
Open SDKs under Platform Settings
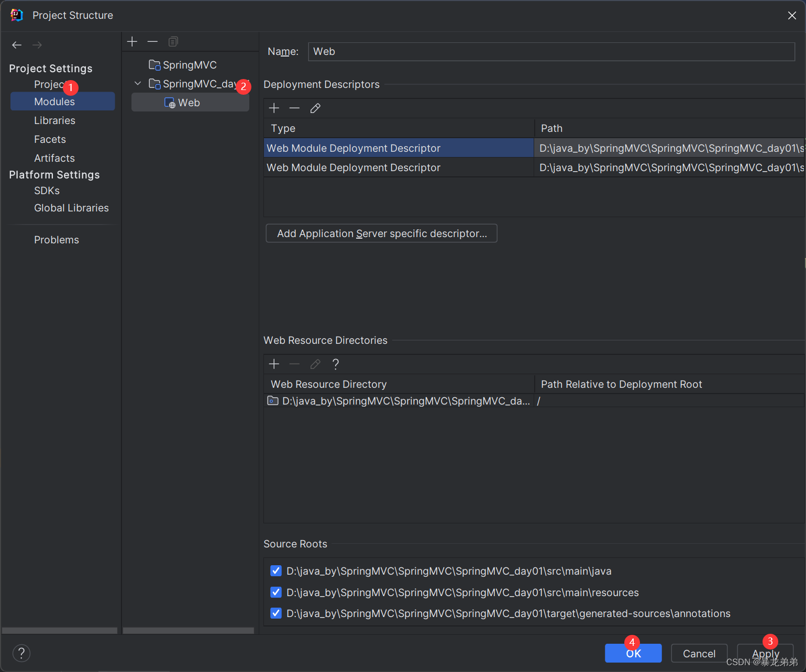(47, 191)
